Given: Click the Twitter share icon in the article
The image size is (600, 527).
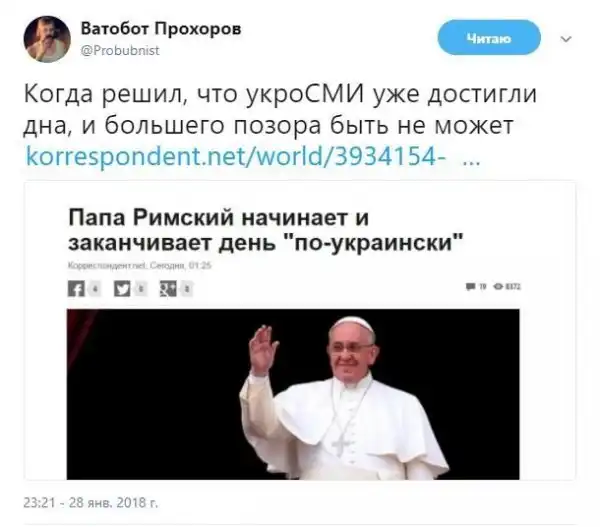Looking at the screenshot, I should 122,289.
